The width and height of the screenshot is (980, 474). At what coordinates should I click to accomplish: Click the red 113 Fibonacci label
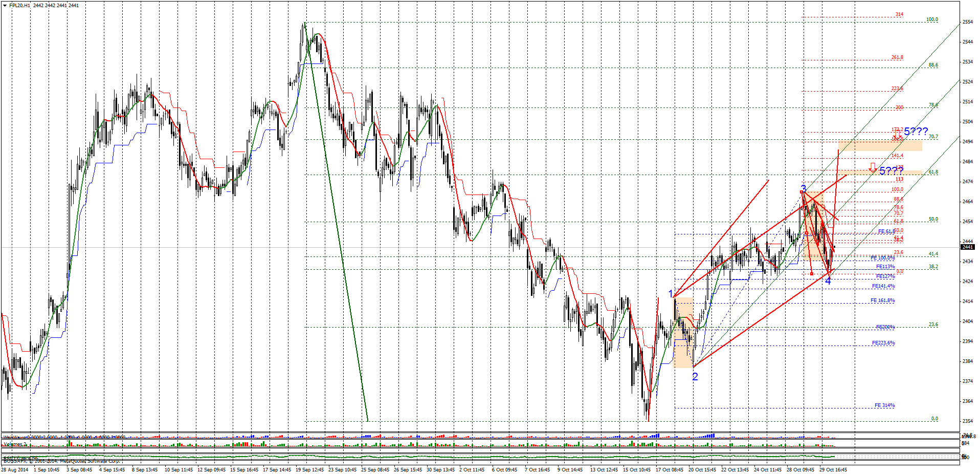click(x=899, y=179)
